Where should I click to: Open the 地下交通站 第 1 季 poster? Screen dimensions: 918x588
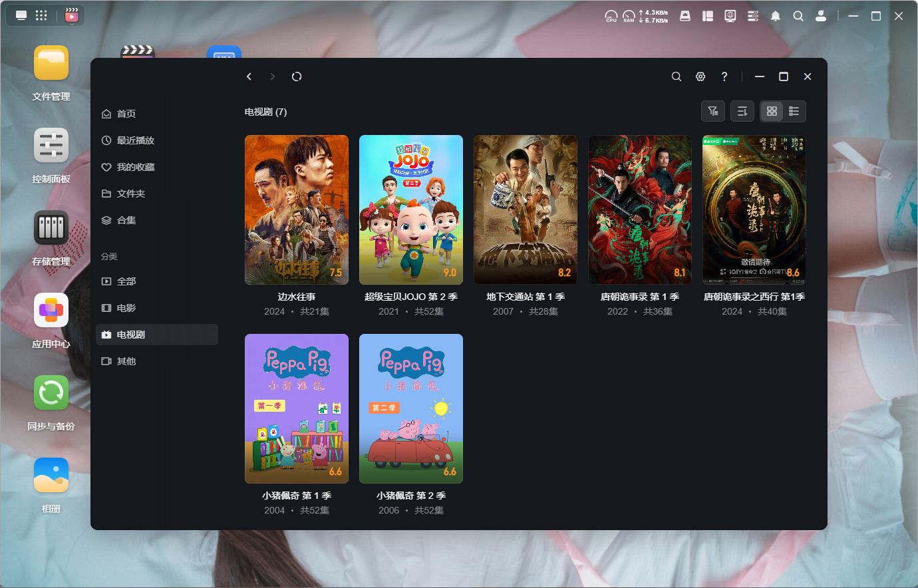(x=526, y=210)
